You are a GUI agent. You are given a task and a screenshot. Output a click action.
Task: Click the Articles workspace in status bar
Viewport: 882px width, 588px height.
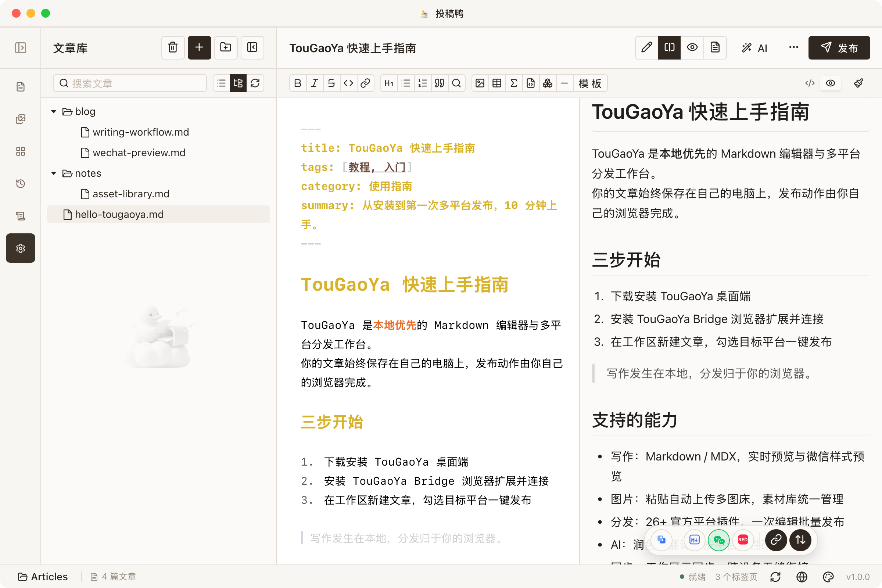pyautogui.click(x=43, y=577)
